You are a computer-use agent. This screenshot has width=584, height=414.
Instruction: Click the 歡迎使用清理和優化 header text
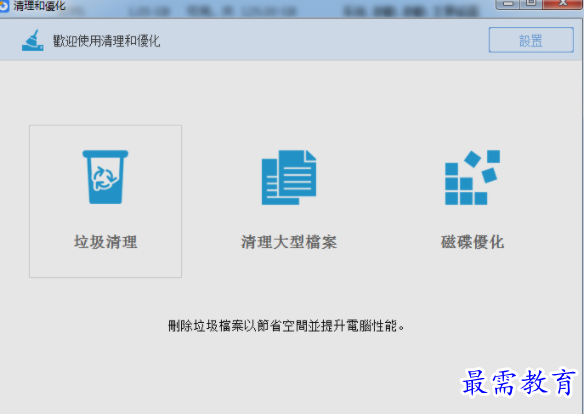107,41
